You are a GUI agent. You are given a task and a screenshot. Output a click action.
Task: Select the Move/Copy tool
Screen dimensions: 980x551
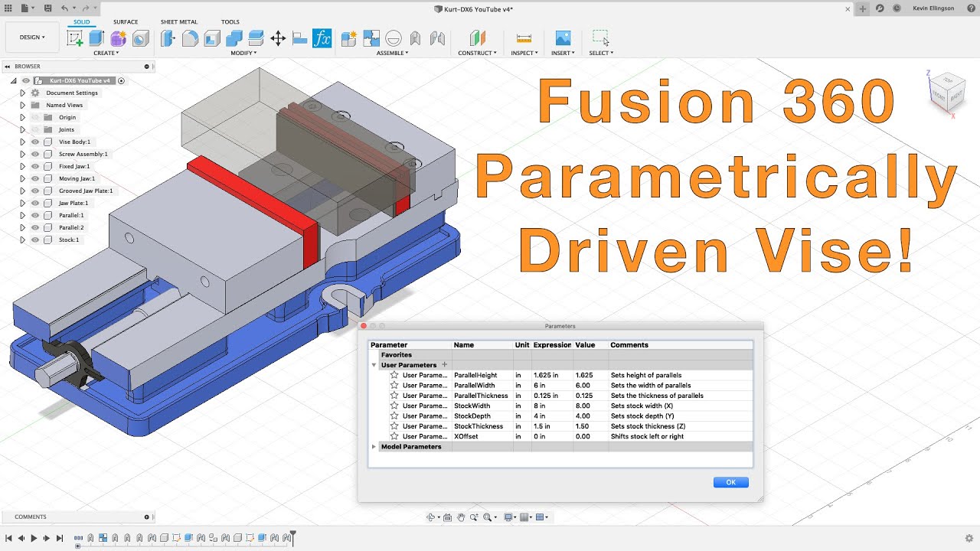(x=278, y=38)
